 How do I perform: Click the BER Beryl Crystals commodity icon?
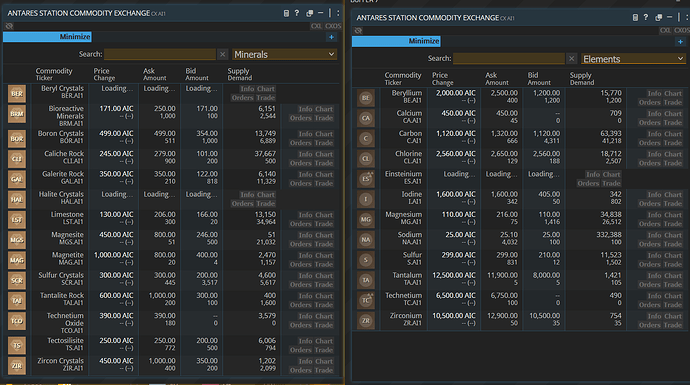[17, 94]
